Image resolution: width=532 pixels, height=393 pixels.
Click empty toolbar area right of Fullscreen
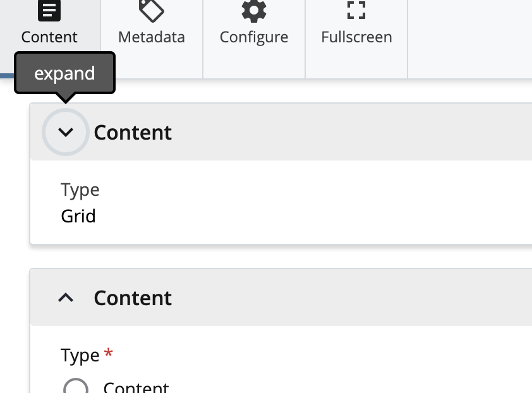[470, 39]
